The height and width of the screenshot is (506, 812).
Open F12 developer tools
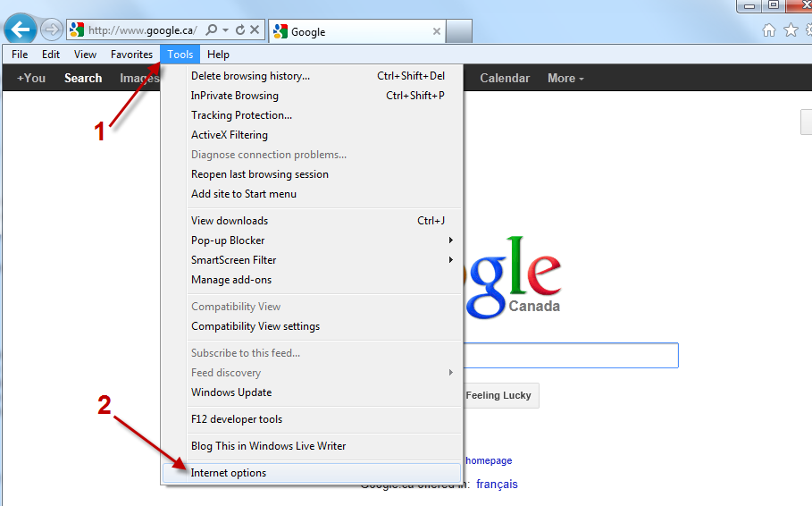click(x=312, y=419)
